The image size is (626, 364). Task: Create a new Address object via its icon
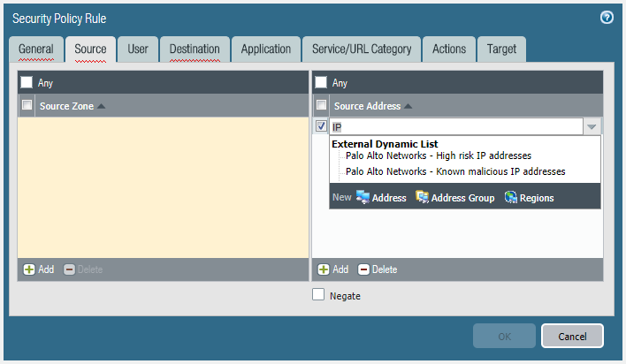pos(363,197)
